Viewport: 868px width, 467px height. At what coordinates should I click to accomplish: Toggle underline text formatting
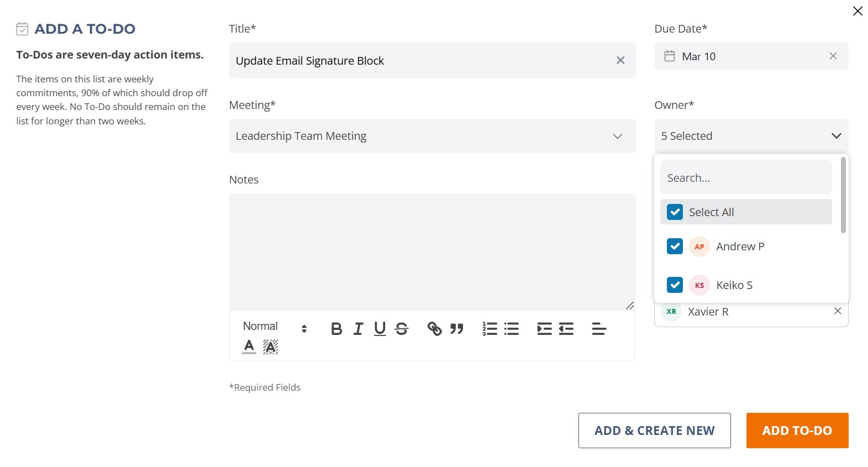point(380,329)
